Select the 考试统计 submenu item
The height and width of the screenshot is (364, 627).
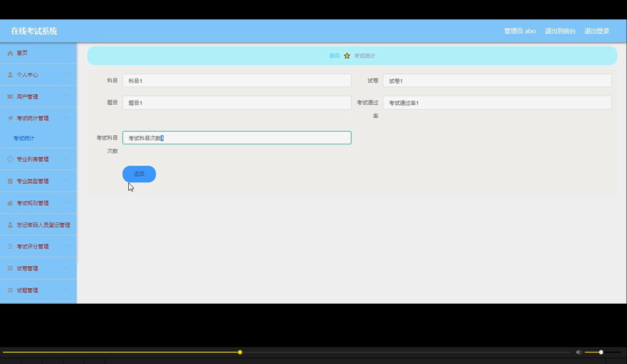point(24,138)
